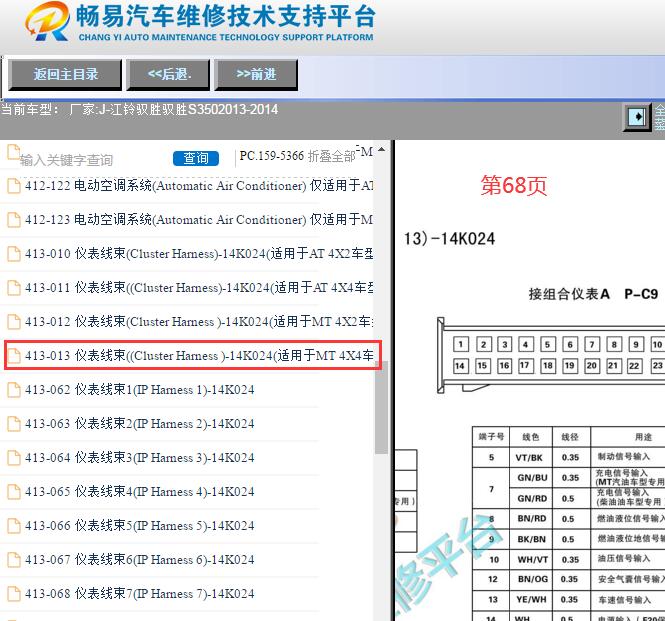Open 413-010 仪表线束 AT 4X2 entry

199,254
